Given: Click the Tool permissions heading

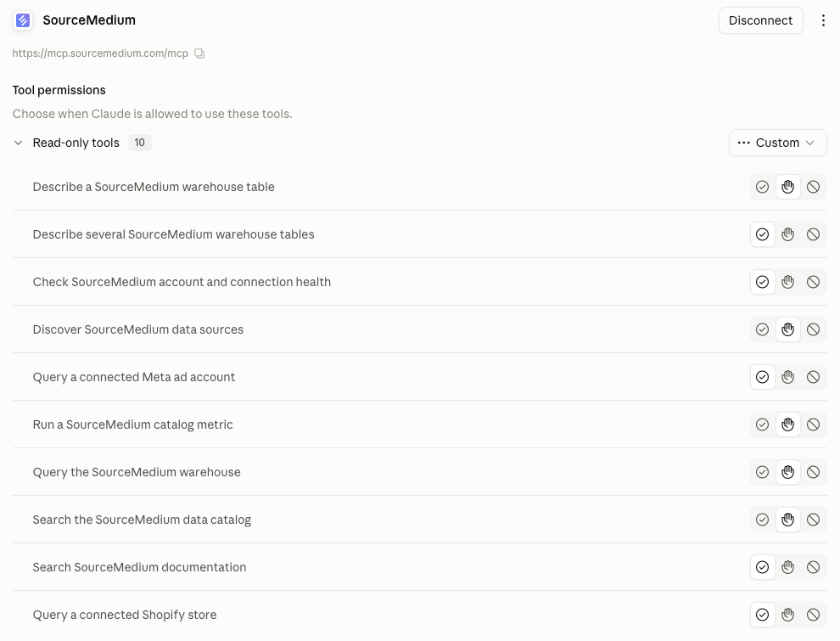Looking at the screenshot, I should (x=59, y=90).
